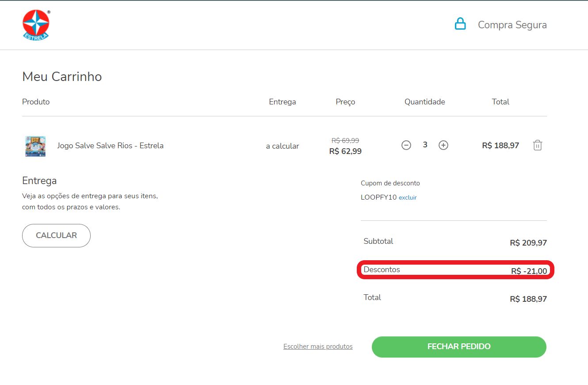The image size is (588, 385).
Task: Click the Quantidade column header
Action: click(x=425, y=102)
